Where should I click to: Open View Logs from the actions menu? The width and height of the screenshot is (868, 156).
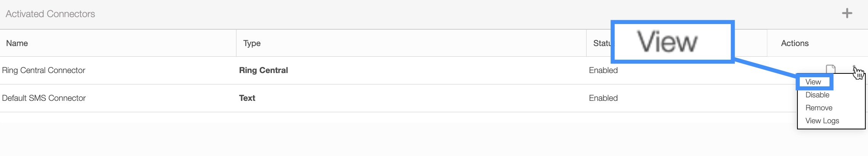coord(822,121)
